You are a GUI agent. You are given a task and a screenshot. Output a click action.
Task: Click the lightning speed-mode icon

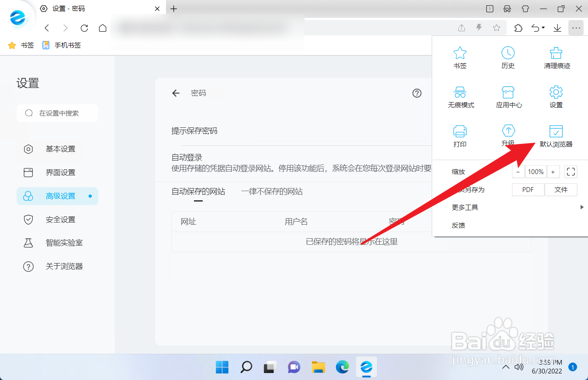(479, 28)
